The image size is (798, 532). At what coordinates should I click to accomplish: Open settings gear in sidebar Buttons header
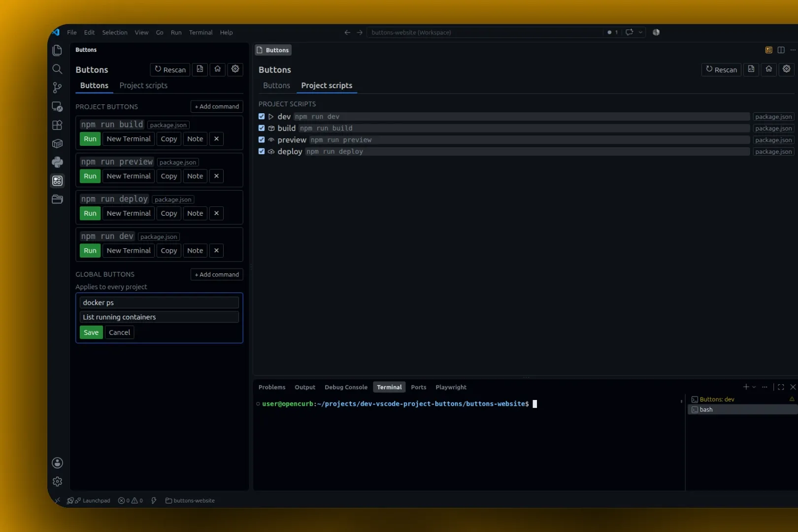point(235,69)
